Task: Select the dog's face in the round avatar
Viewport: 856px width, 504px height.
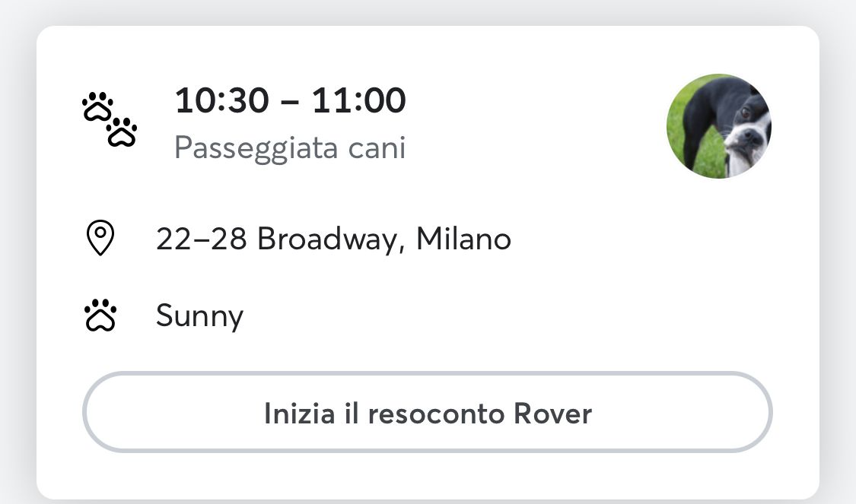Action: 746,134
